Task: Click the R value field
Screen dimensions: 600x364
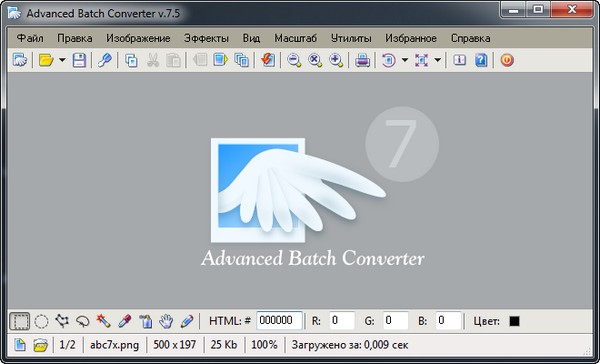Action: click(x=342, y=321)
